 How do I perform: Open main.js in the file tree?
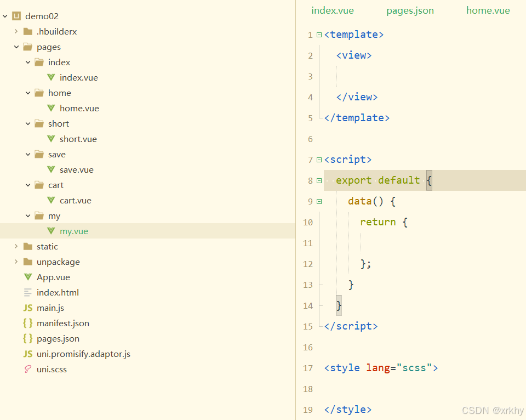pos(50,308)
